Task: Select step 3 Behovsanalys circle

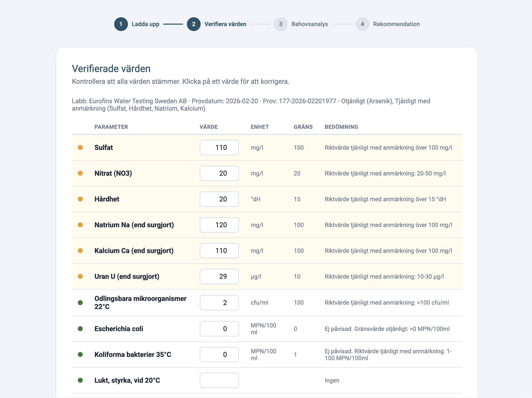Action: click(280, 24)
